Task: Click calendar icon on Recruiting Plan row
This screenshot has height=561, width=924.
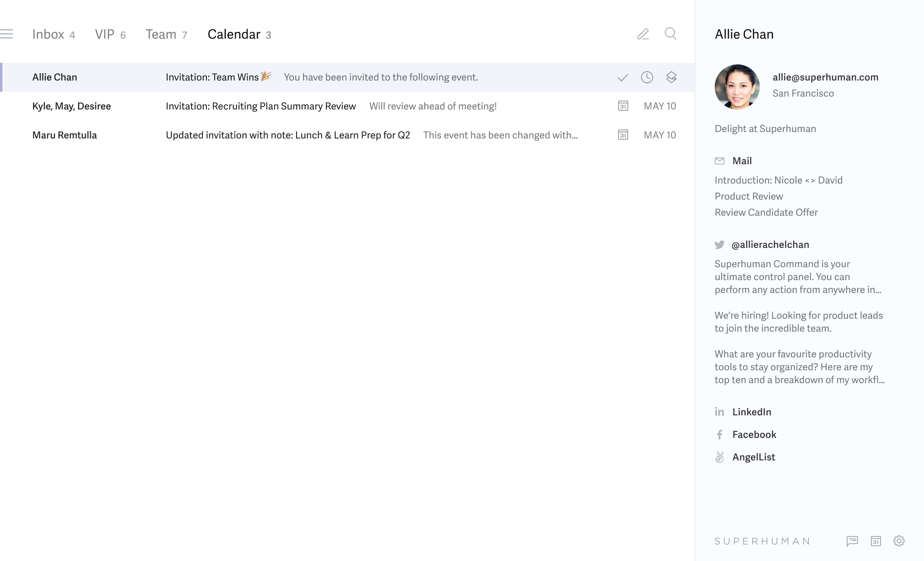Action: [623, 106]
